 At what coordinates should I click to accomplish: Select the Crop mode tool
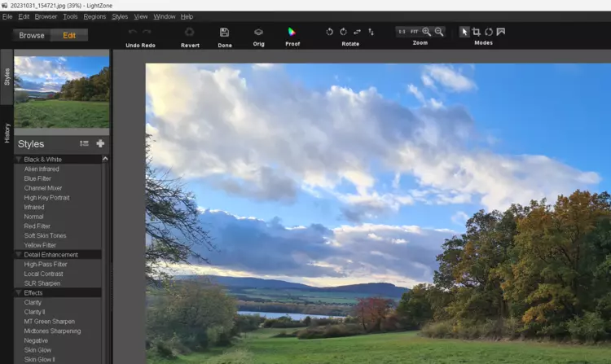[477, 32]
